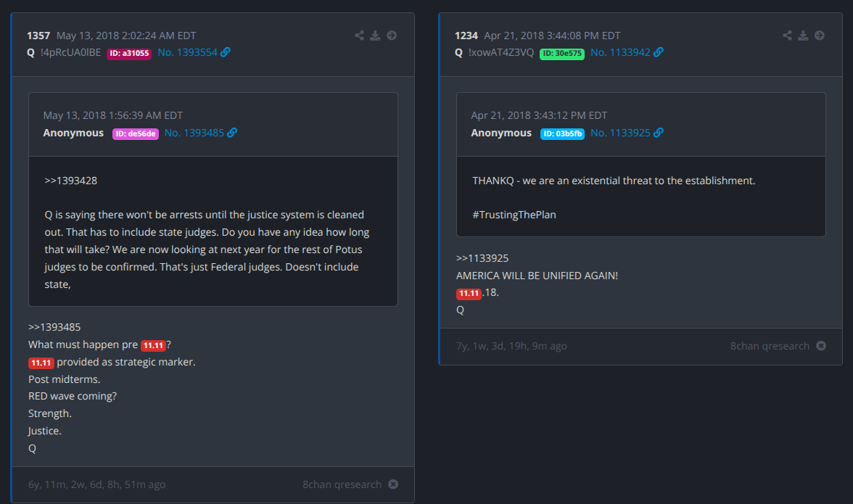Click '6y, 11m, 2w, 6d, 8h, 51m ago' text

tap(97, 484)
